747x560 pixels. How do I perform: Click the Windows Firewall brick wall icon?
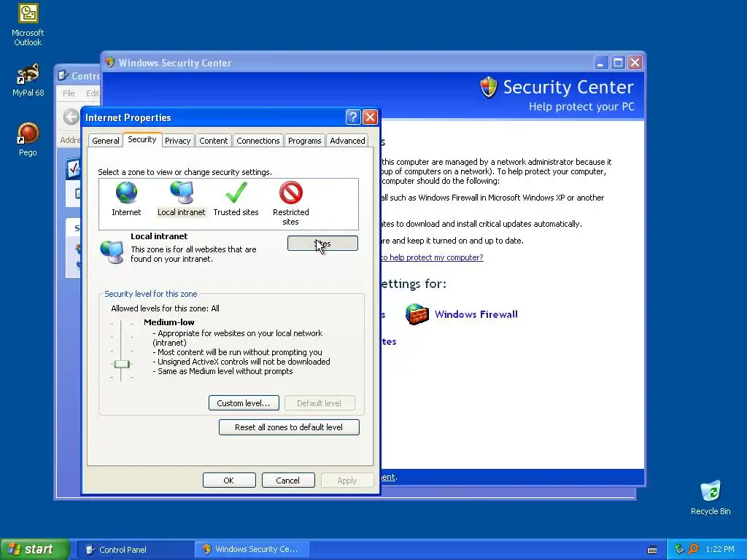pyautogui.click(x=417, y=314)
